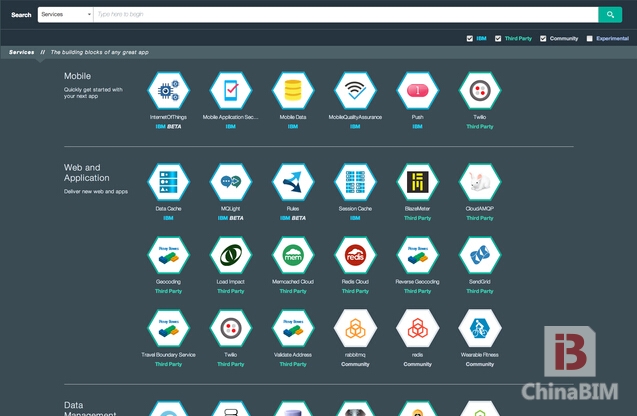Click the 'Search' label in top bar
The width and height of the screenshot is (637, 416).
coord(21,15)
